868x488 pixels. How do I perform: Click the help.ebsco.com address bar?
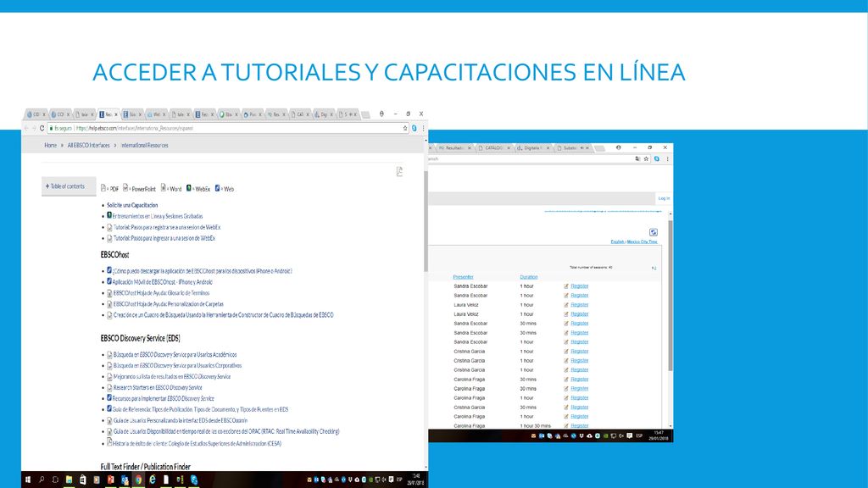point(227,128)
